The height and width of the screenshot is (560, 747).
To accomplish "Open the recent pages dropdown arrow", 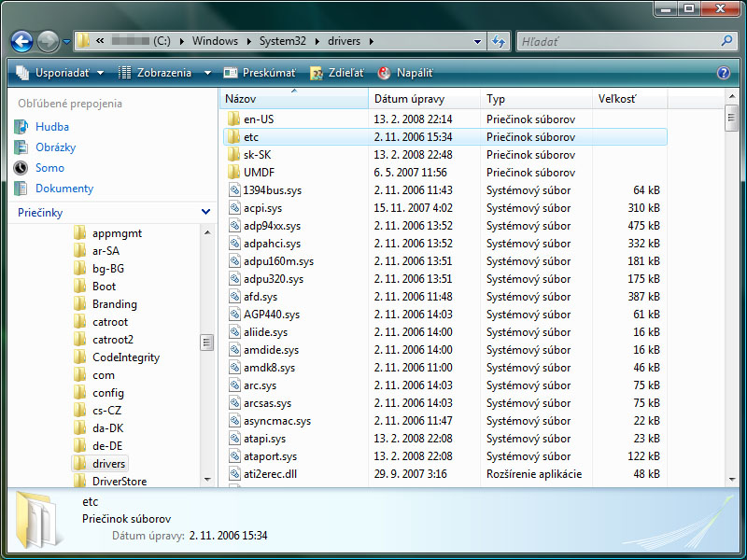I will [x=66, y=42].
